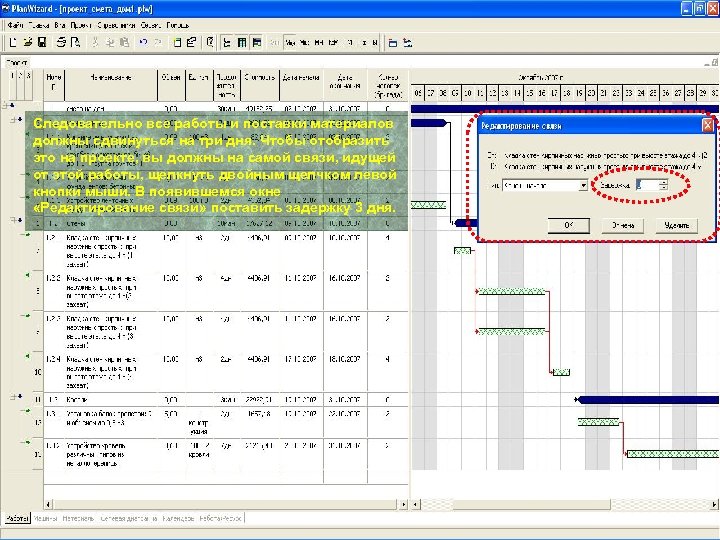The image size is (720, 540).
Task: Select the Gantt bar for the last row 1.3.2
Action: point(673,454)
